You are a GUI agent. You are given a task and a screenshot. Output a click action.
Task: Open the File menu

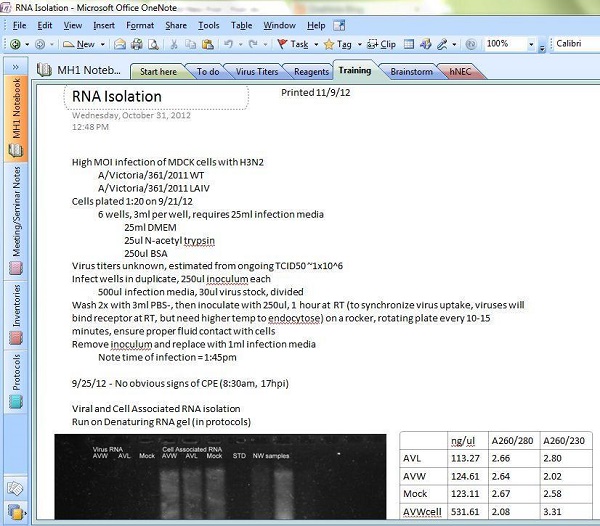(19, 25)
